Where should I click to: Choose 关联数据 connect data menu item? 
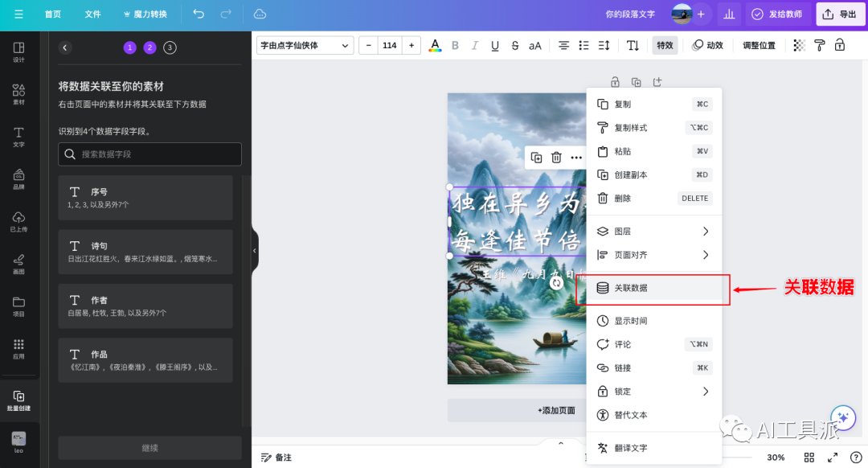point(653,288)
